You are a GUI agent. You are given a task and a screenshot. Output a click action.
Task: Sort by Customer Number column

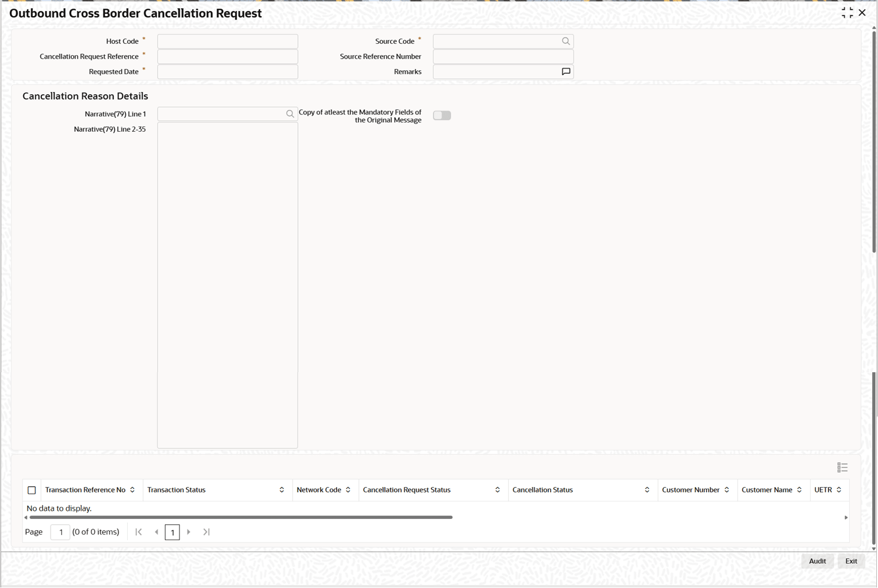[x=727, y=490]
